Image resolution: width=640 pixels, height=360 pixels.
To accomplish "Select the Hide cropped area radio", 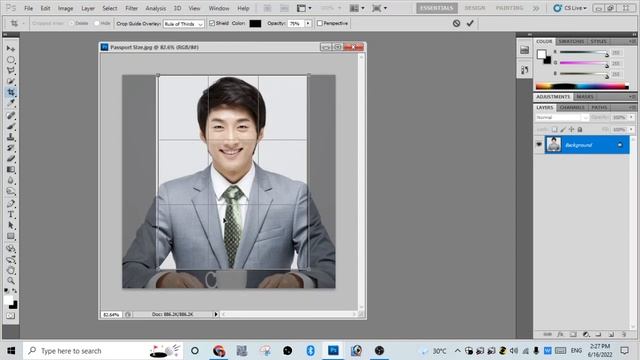I will pos(97,24).
